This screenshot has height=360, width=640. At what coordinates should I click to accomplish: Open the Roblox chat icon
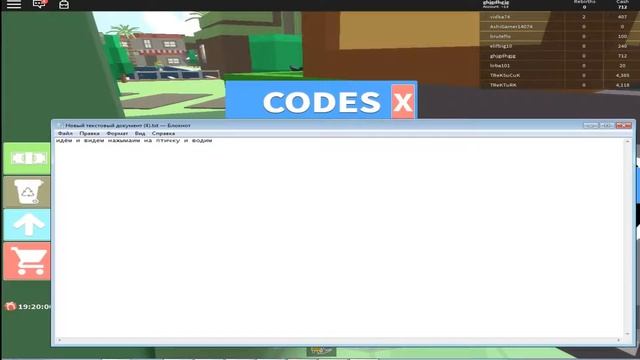39,4
